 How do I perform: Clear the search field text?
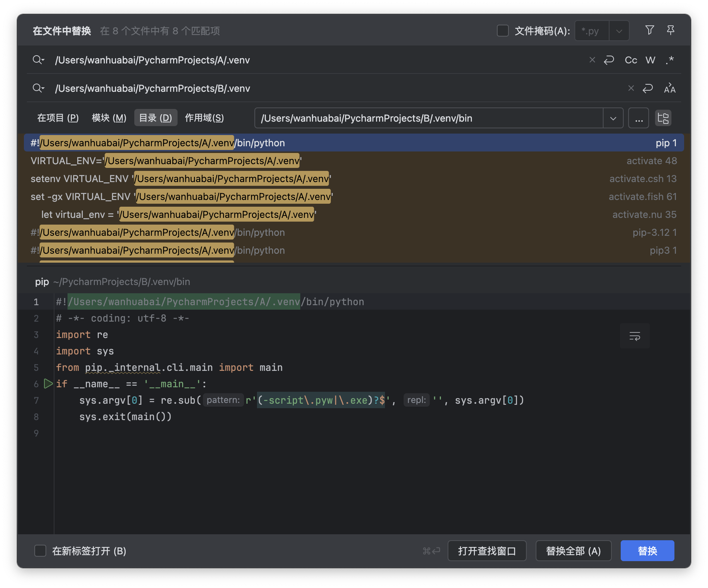(x=592, y=60)
